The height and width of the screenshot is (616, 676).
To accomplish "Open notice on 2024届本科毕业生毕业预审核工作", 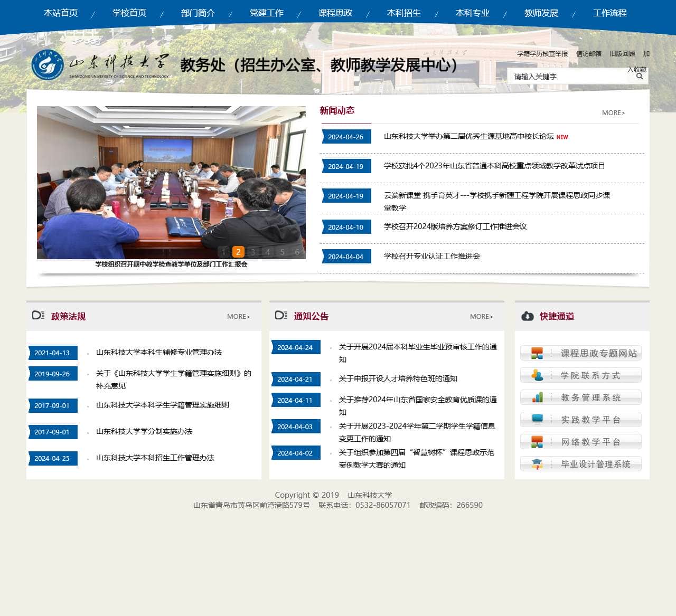I will tap(418, 353).
